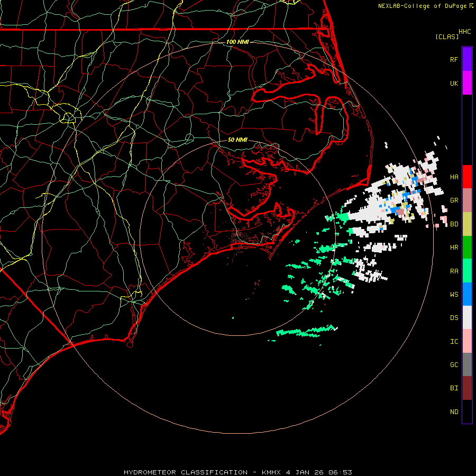The height and width of the screenshot is (476, 476).
Task: Click the KMHX station identifier
Action: 271,472
